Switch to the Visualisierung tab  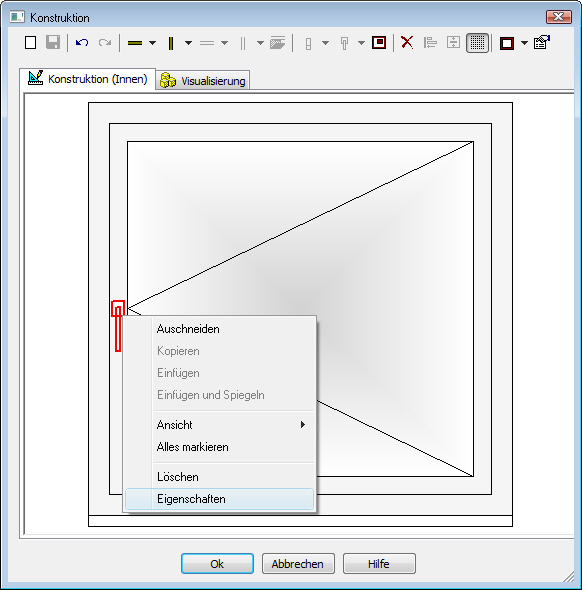click(x=203, y=81)
